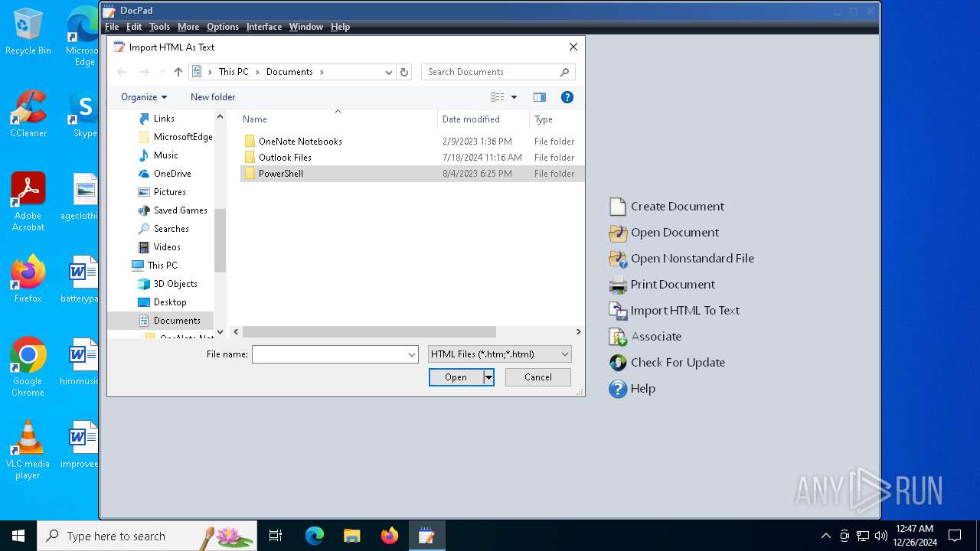Open the Window menu
Image resolution: width=980 pixels, height=551 pixels.
tap(305, 27)
